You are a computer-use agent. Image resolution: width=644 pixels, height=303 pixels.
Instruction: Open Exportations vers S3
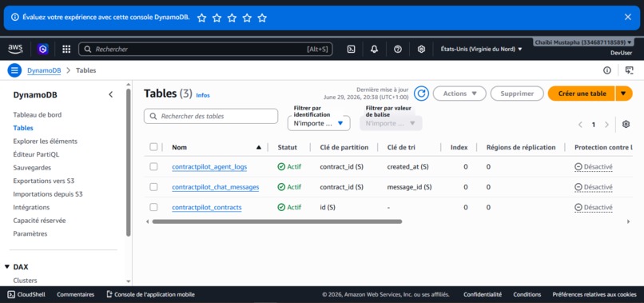click(44, 181)
